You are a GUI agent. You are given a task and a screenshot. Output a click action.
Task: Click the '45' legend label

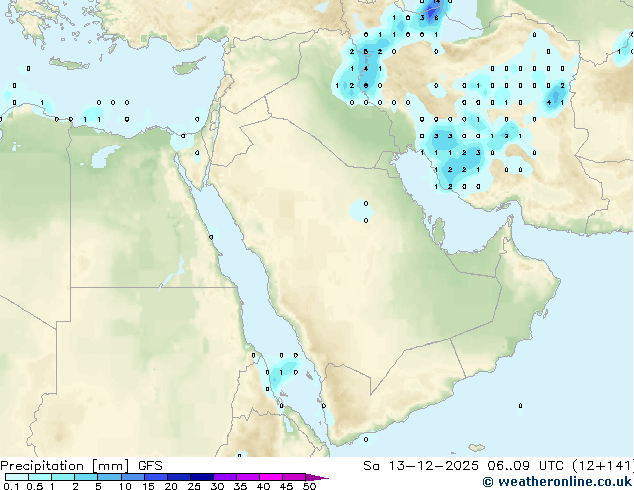(x=286, y=486)
